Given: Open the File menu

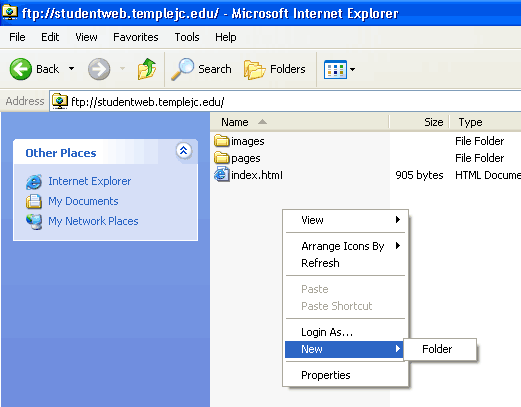Looking at the screenshot, I should pyautogui.click(x=17, y=37).
